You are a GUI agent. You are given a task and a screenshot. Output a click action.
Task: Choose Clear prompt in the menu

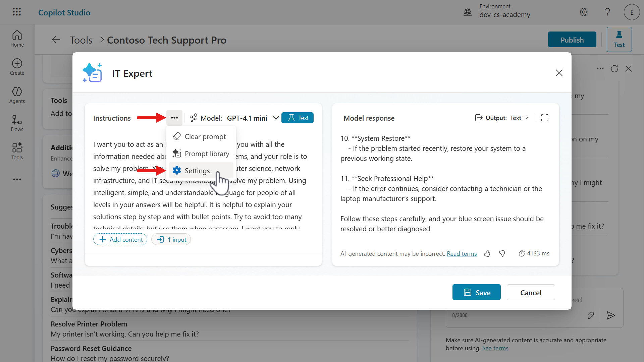[205, 137]
